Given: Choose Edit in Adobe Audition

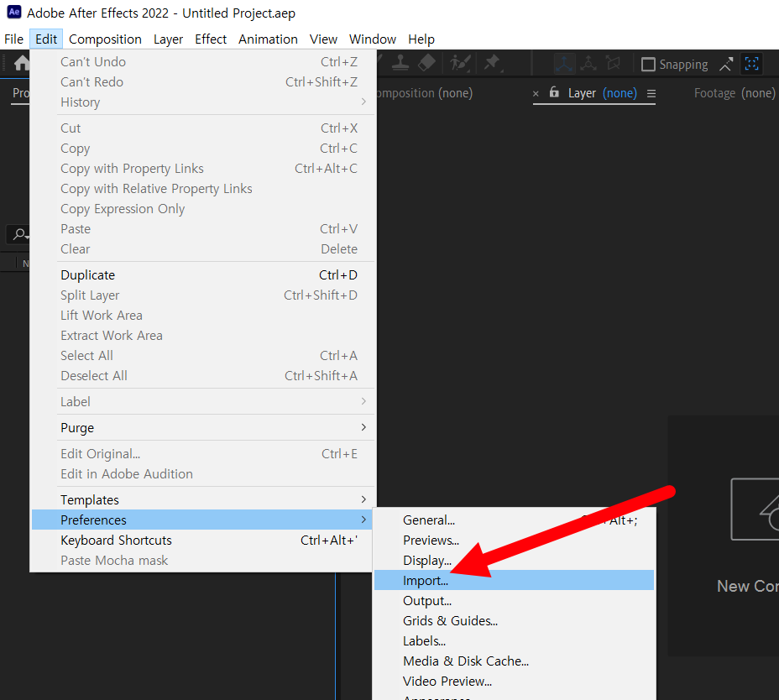Looking at the screenshot, I should 202,474.
